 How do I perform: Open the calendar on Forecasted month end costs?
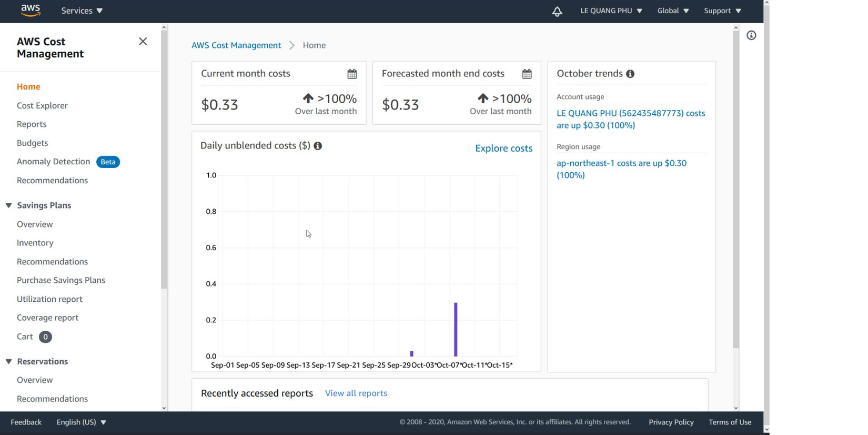(x=527, y=74)
